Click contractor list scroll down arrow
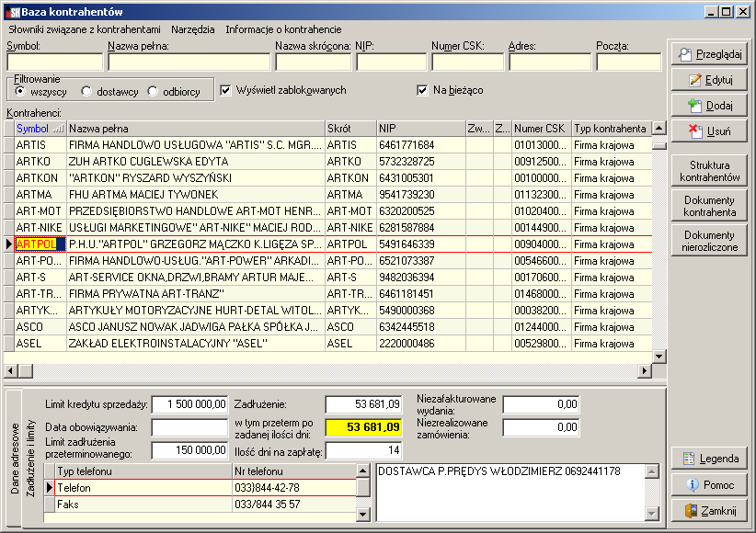The width and height of the screenshot is (756, 533). click(659, 357)
